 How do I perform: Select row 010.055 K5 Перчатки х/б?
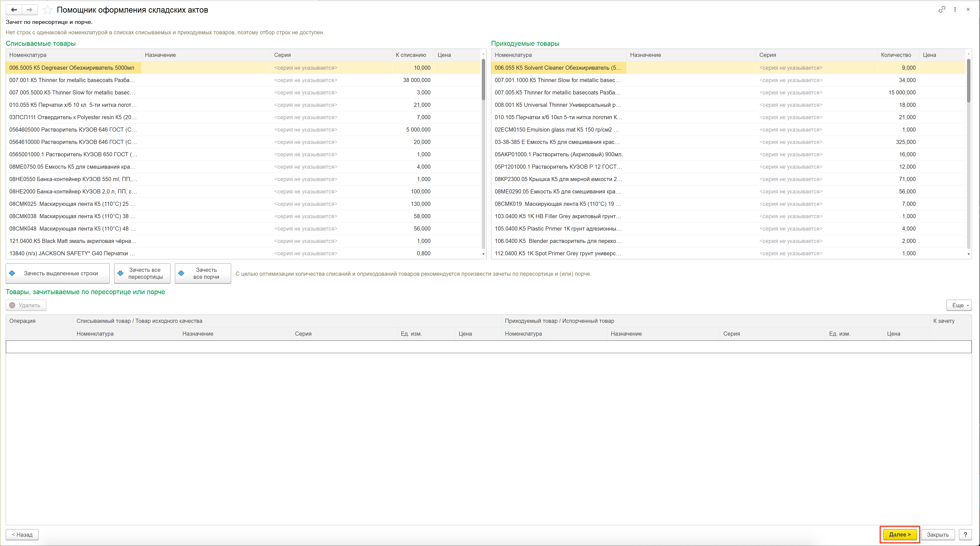click(x=73, y=105)
